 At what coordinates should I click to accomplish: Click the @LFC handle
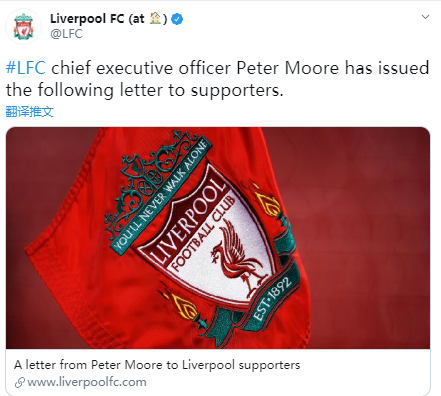[66, 34]
